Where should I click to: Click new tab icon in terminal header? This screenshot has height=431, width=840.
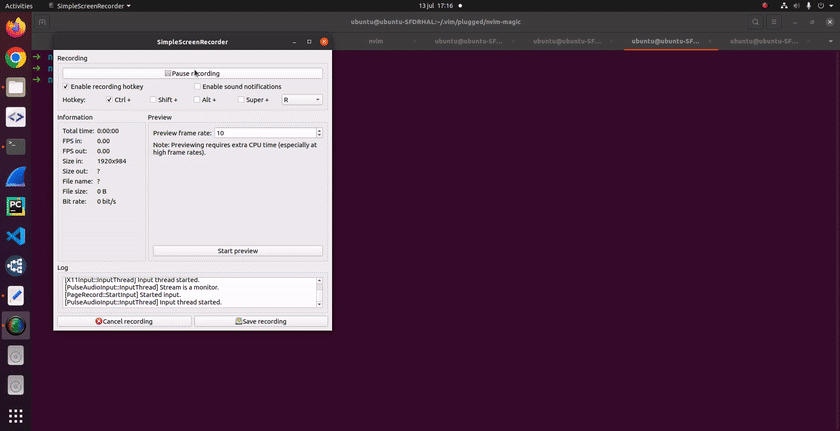coord(42,22)
